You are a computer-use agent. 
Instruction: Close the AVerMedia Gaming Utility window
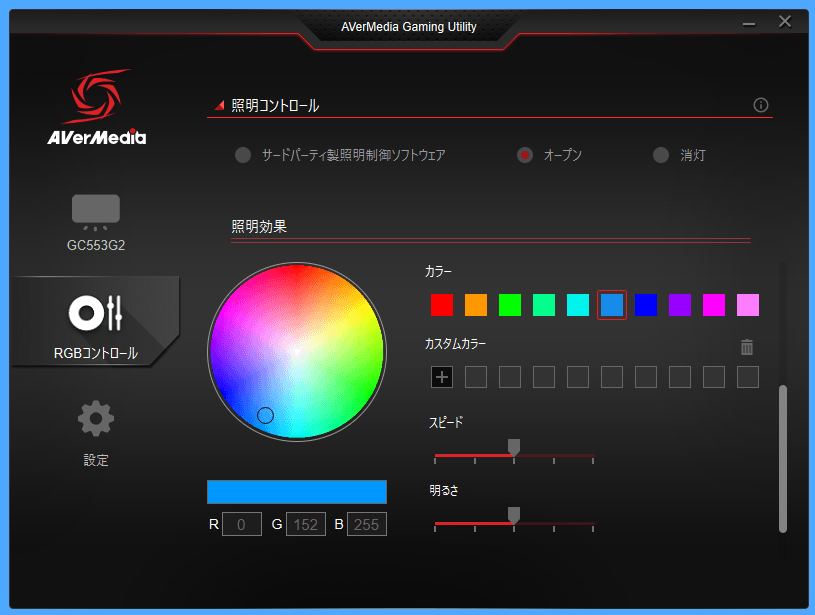pos(785,21)
